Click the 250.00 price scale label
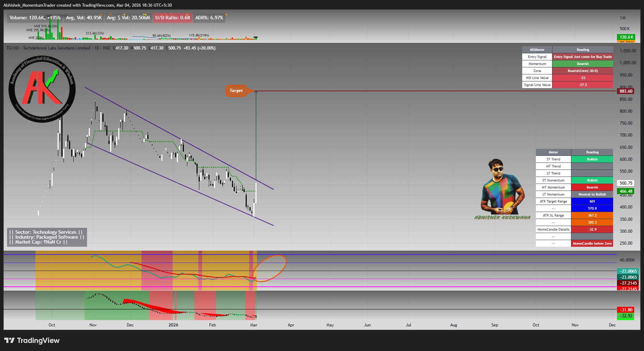 (626, 243)
